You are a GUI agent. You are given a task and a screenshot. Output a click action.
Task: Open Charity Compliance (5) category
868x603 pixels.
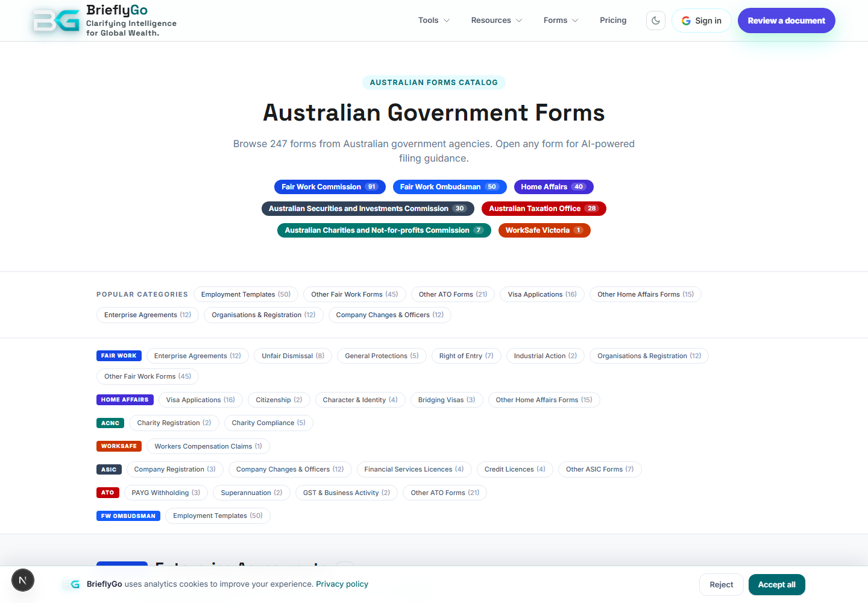tap(269, 423)
